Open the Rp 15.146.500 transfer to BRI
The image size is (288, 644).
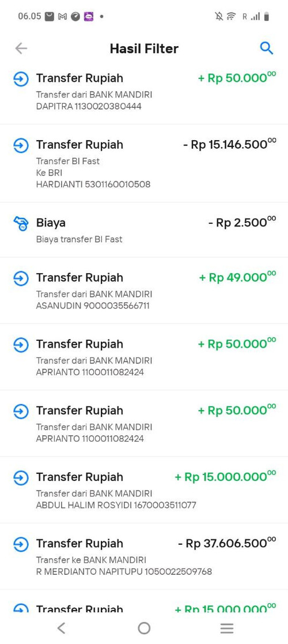click(x=144, y=164)
